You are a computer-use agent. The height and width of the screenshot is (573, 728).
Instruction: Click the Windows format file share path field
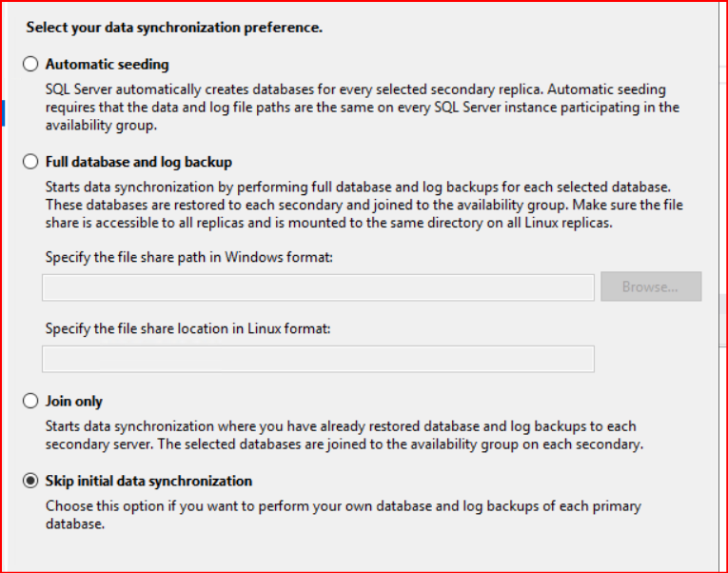318,286
